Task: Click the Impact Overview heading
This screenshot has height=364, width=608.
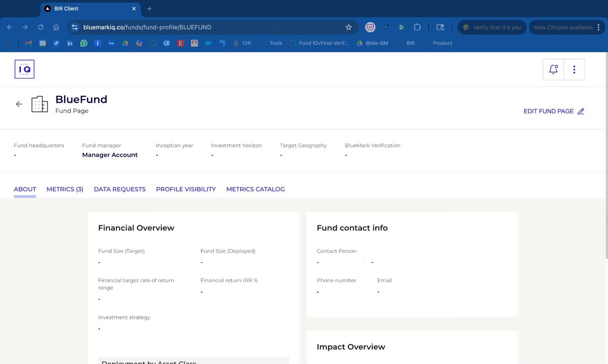Action: (x=351, y=347)
